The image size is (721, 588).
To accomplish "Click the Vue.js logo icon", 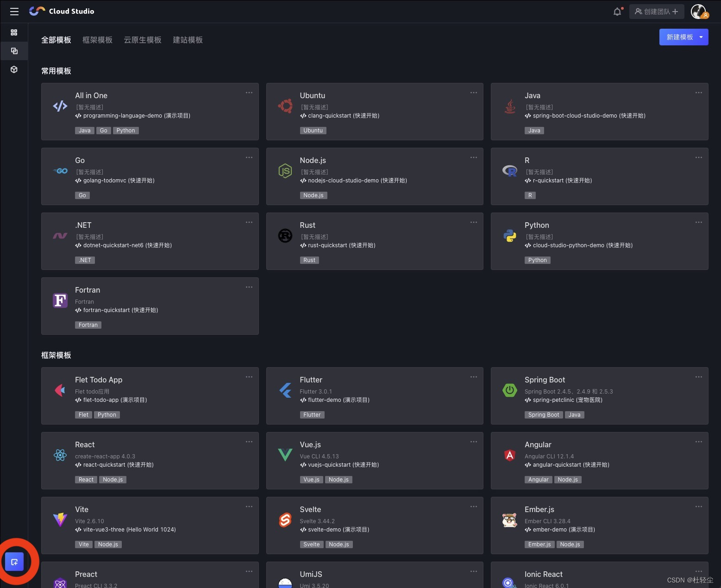I will tap(285, 455).
